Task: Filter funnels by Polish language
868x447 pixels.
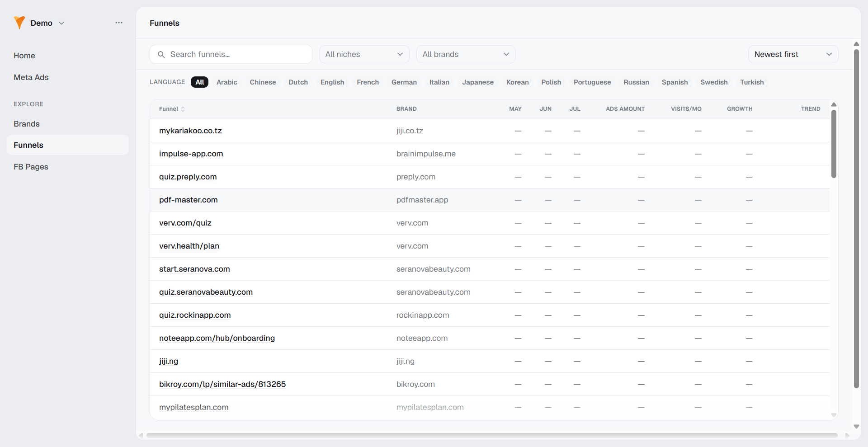Action: pyautogui.click(x=551, y=82)
